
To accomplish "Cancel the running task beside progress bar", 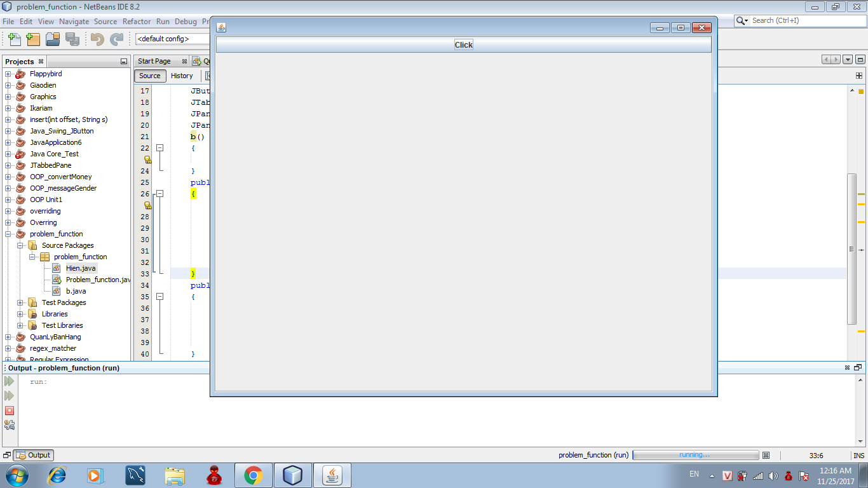I will tap(766, 455).
